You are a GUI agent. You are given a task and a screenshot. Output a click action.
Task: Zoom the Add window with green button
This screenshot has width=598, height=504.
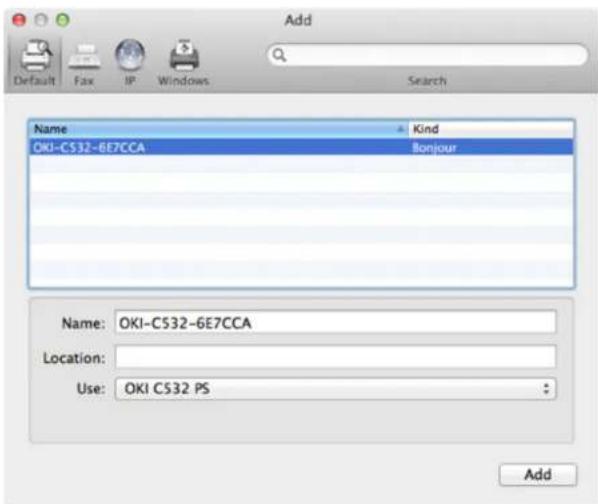(x=63, y=20)
